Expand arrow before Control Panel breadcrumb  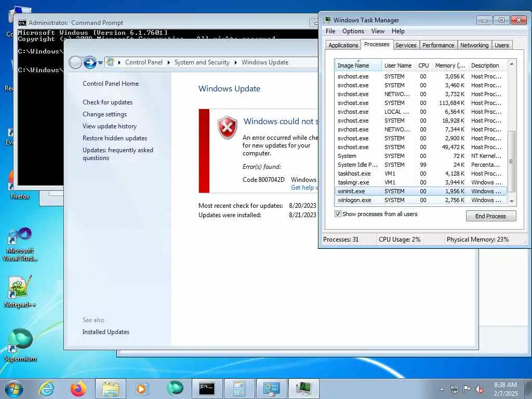pyautogui.click(x=119, y=62)
